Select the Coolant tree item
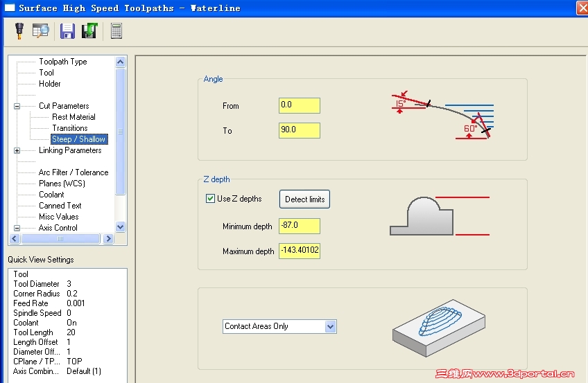The height and width of the screenshot is (383, 588). pyautogui.click(x=51, y=195)
